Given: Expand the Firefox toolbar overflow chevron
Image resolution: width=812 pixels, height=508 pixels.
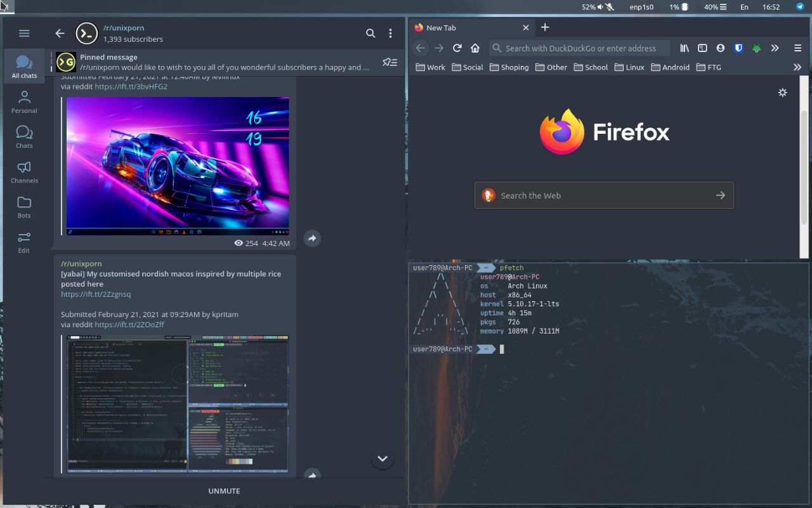Looking at the screenshot, I should [775, 48].
